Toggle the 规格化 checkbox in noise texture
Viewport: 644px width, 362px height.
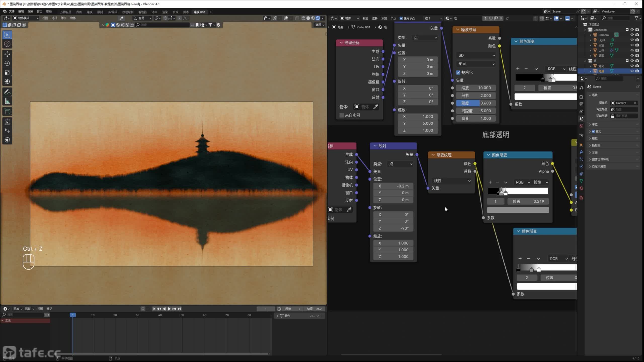click(x=458, y=73)
